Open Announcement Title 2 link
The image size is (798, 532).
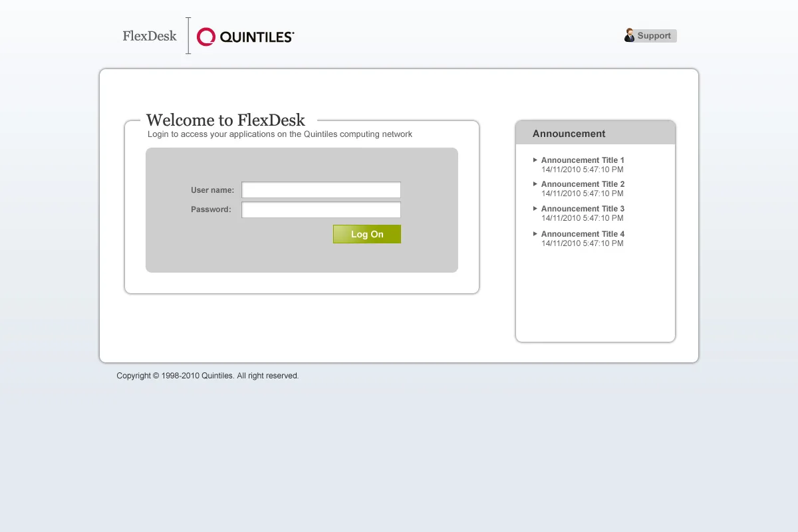[583, 184]
